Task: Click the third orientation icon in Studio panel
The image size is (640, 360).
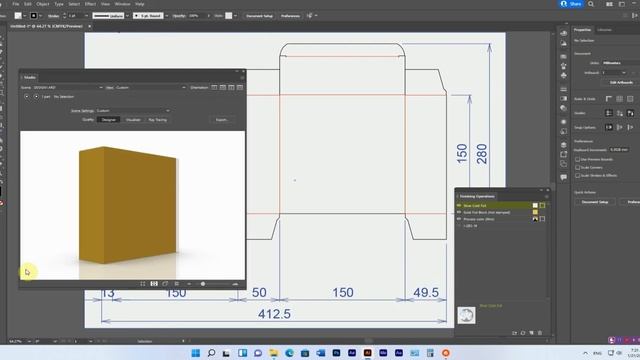Action: tap(231, 87)
